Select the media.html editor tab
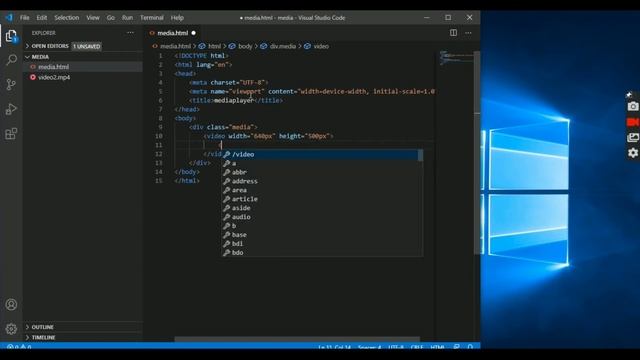The width and height of the screenshot is (640, 360). (x=172, y=33)
